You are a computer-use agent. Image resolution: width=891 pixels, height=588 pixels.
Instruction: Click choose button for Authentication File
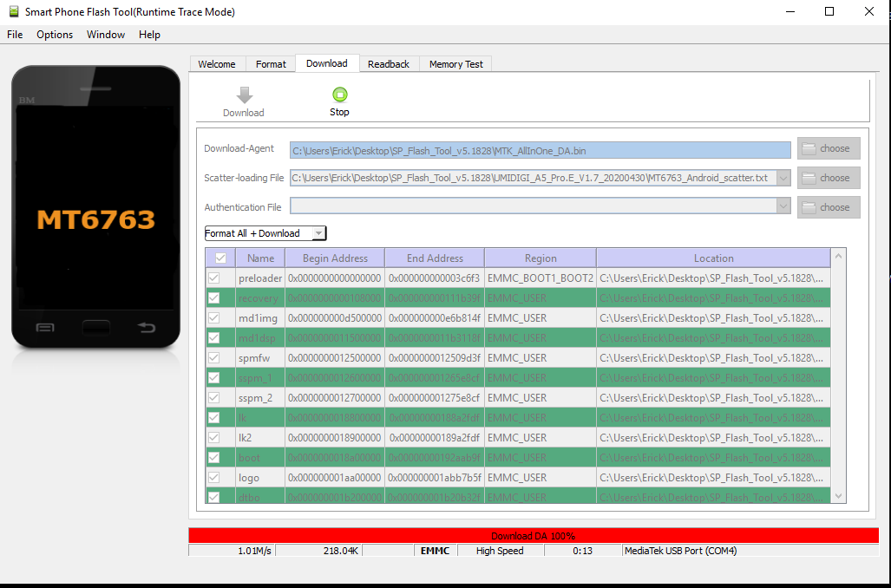click(829, 207)
